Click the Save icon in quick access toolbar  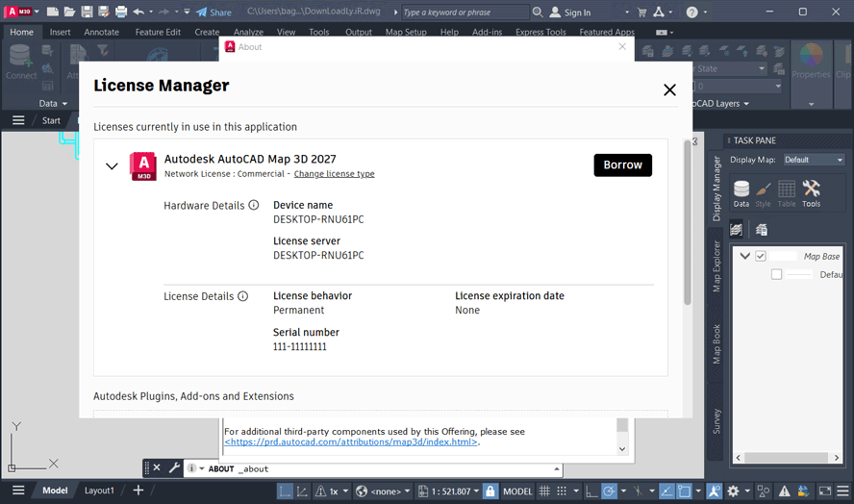pyautogui.click(x=87, y=12)
